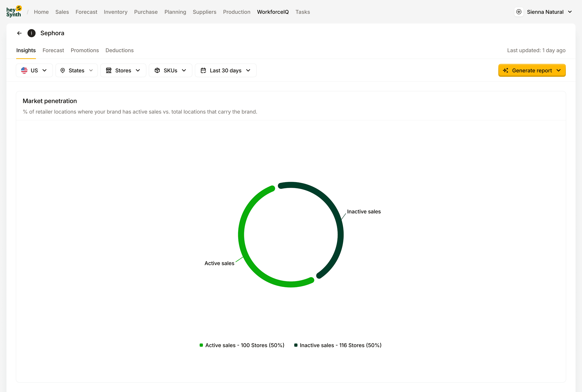
Task: Click the Sephora round logo icon
Action: [x=32, y=33]
